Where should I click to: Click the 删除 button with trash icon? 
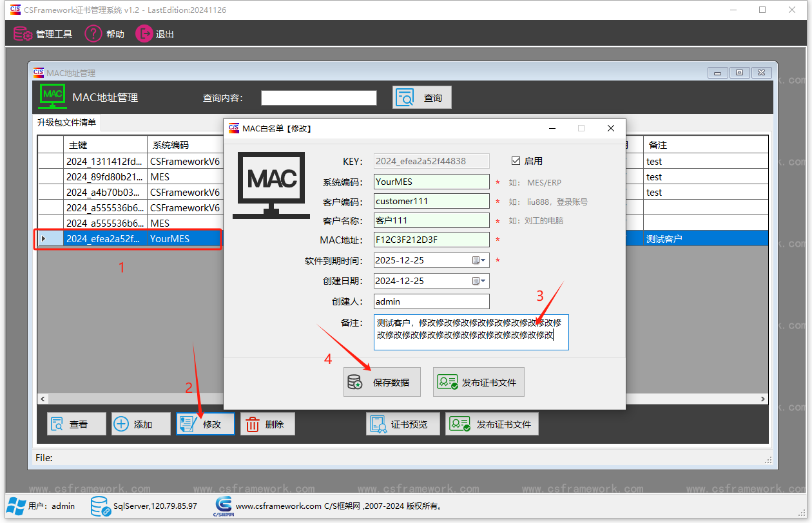(267, 424)
